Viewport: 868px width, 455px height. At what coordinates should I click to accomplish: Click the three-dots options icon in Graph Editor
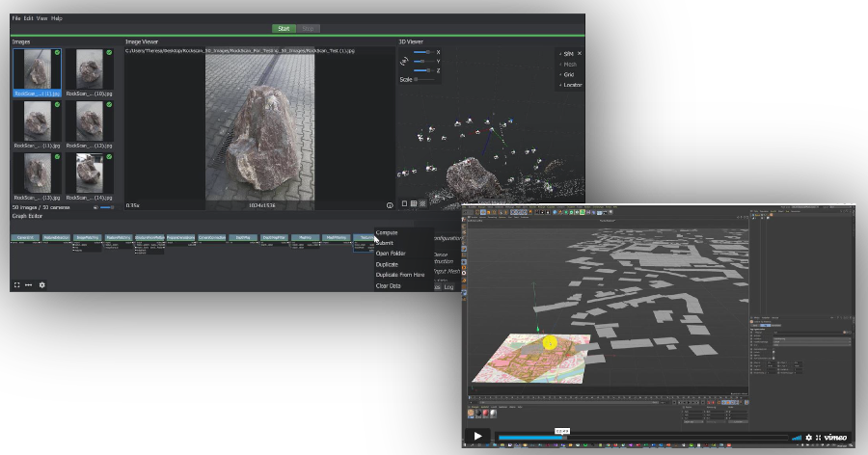(29, 285)
